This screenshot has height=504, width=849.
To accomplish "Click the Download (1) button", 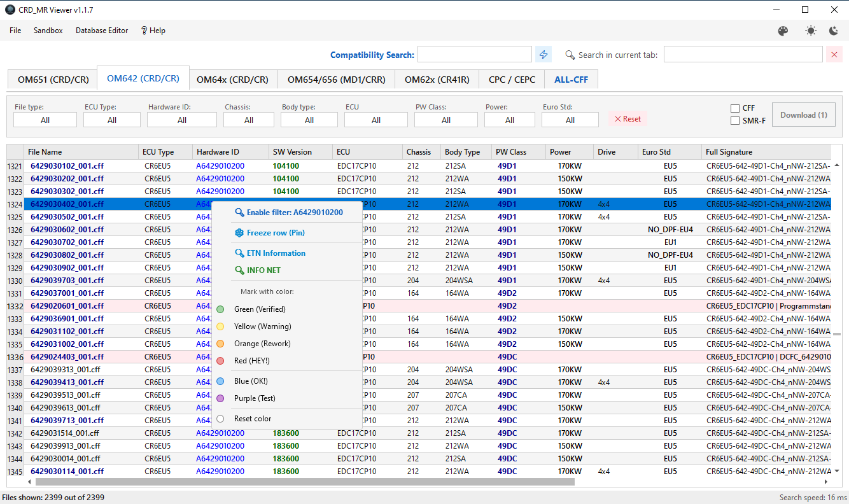I will pos(804,115).
